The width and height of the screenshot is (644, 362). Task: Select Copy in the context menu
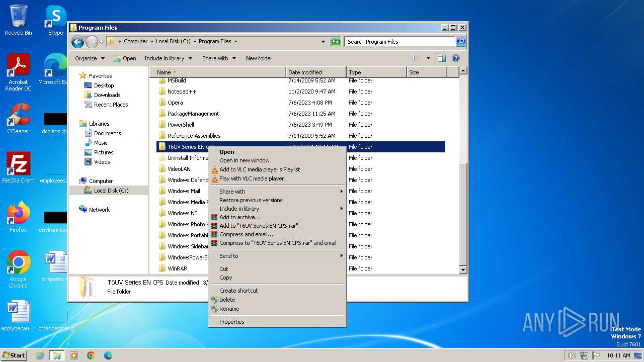point(277,278)
